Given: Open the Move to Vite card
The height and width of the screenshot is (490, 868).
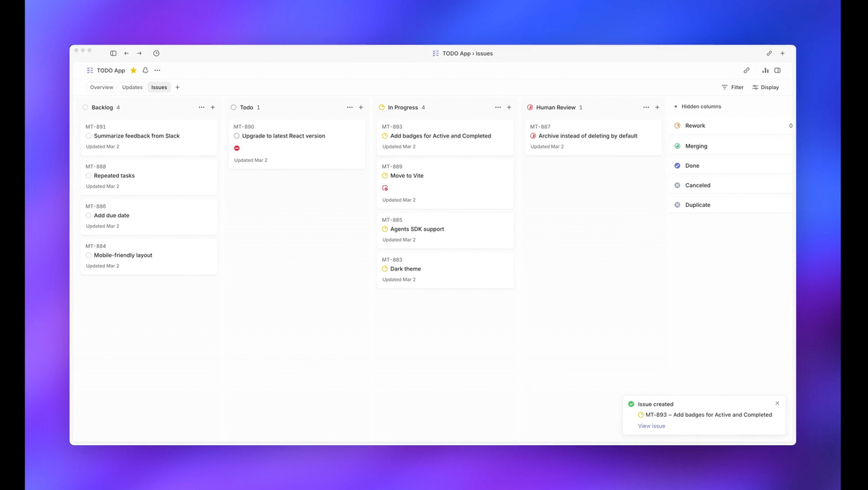Looking at the screenshot, I should click(x=445, y=184).
